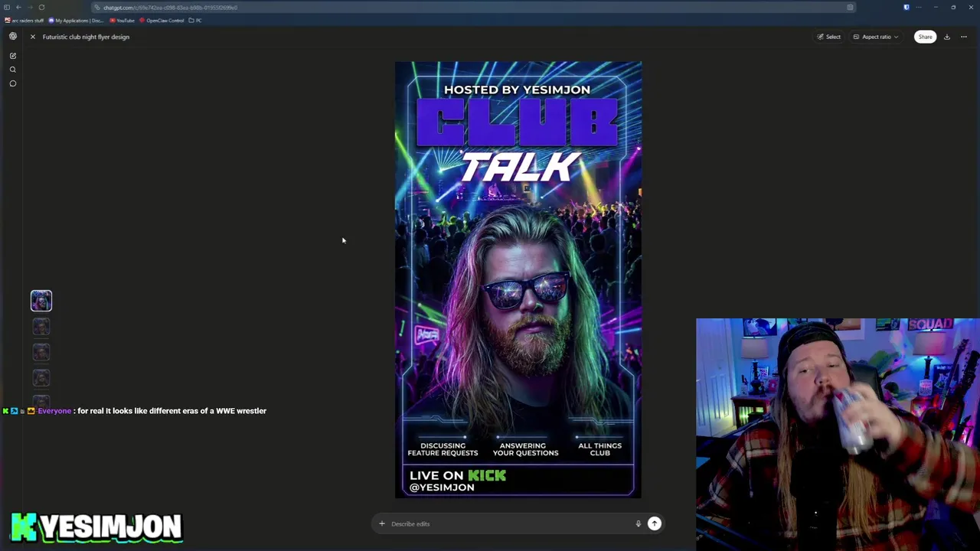Activate the microphone dictation icon
Viewport: 980px width, 551px height.
click(638, 524)
